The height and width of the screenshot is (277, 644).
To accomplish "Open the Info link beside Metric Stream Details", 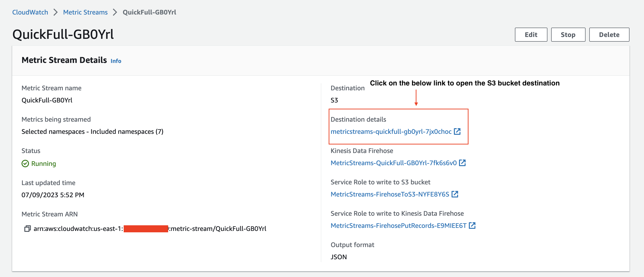I will click(116, 61).
